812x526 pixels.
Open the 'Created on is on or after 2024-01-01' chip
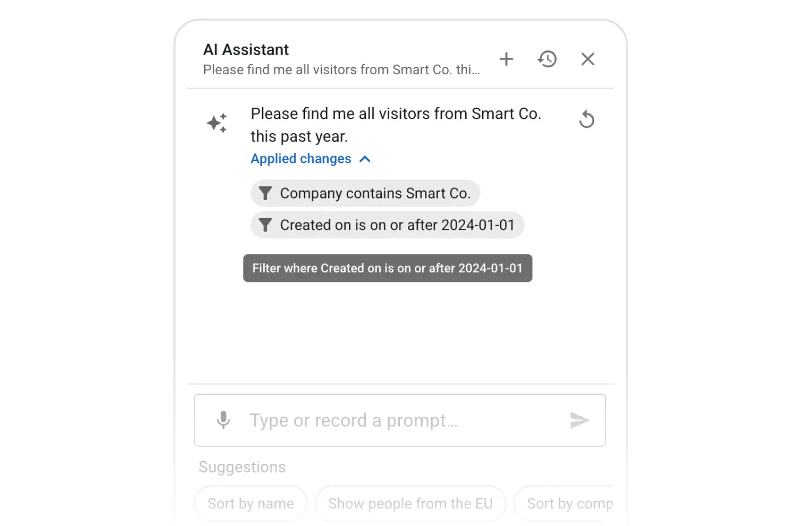pyautogui.click(x=387, y=225)
